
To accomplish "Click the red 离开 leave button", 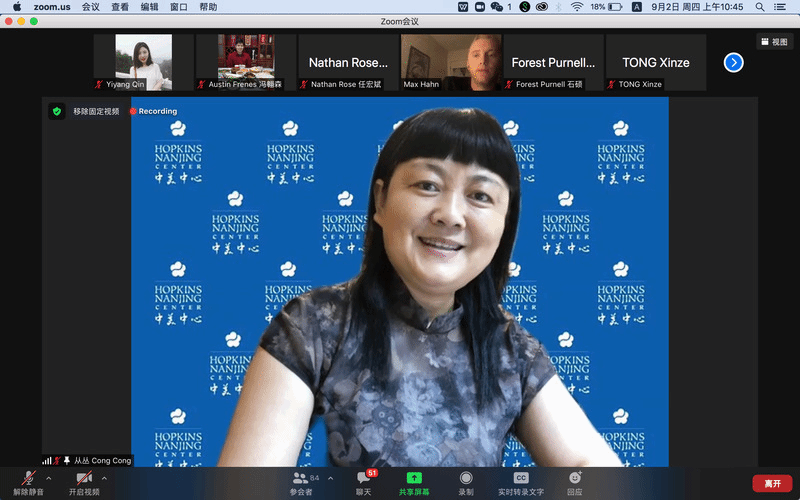I will click(x=772, y=483).
